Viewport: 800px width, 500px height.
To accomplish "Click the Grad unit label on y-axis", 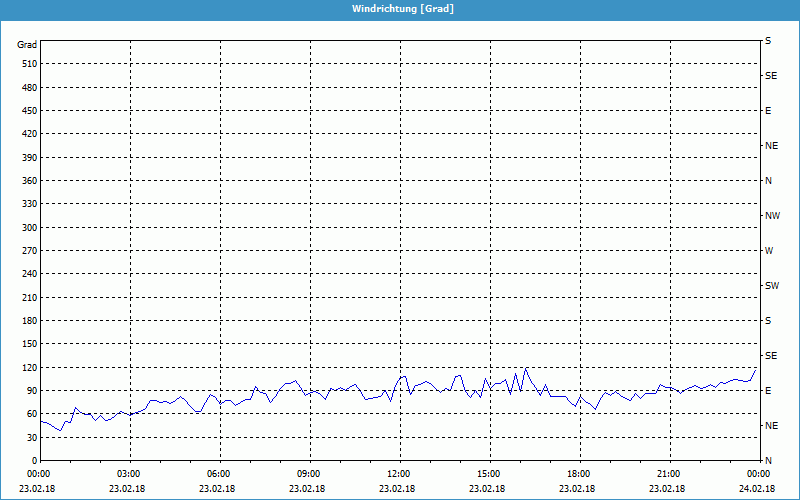I will pyautogui.click(x=27, y=45).
